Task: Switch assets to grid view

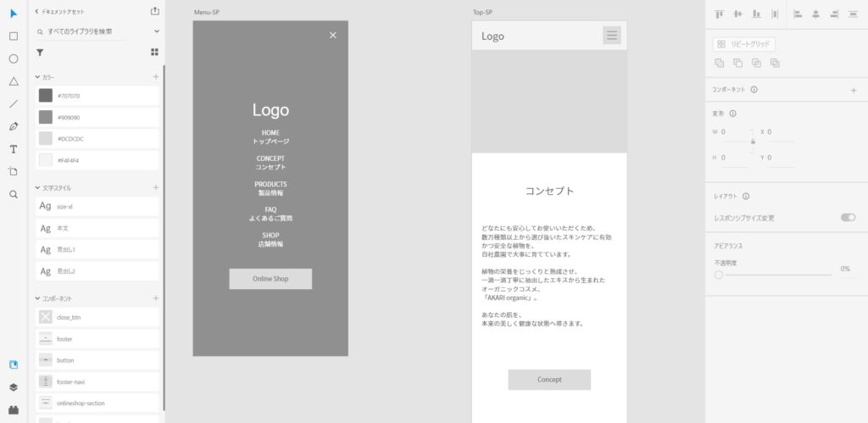Action: [x=154, y=52]
